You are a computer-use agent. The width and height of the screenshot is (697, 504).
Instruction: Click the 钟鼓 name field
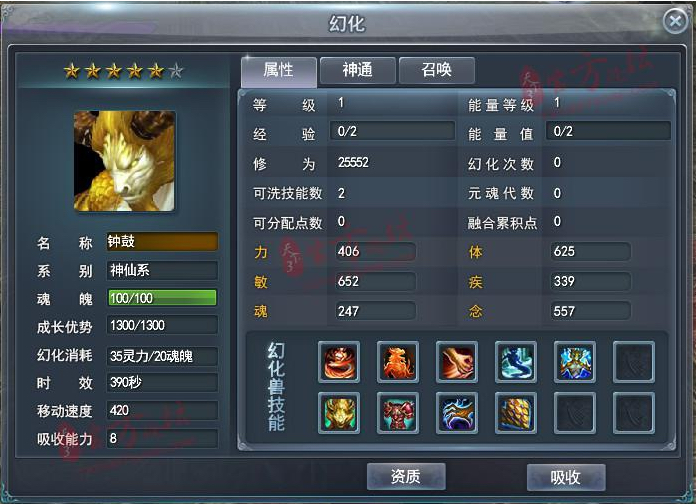coord(162,242)
